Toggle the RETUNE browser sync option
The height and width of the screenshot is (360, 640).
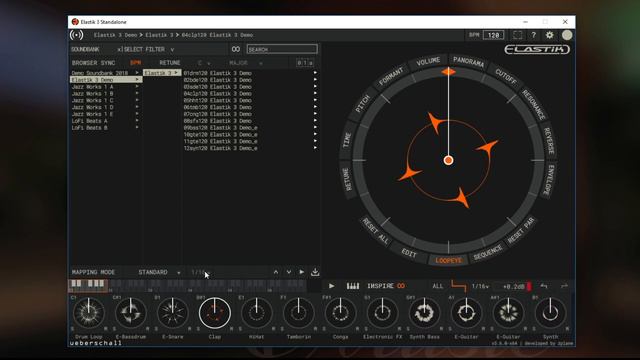pos(170,63)
